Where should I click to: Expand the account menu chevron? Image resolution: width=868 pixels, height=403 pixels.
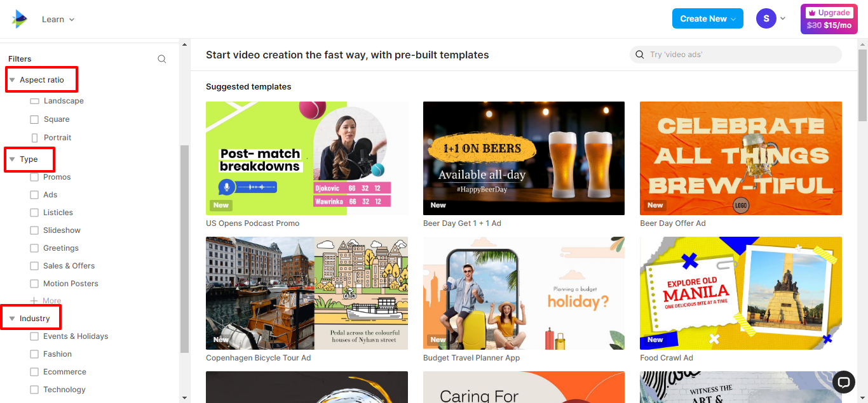(x=783, y=18)
